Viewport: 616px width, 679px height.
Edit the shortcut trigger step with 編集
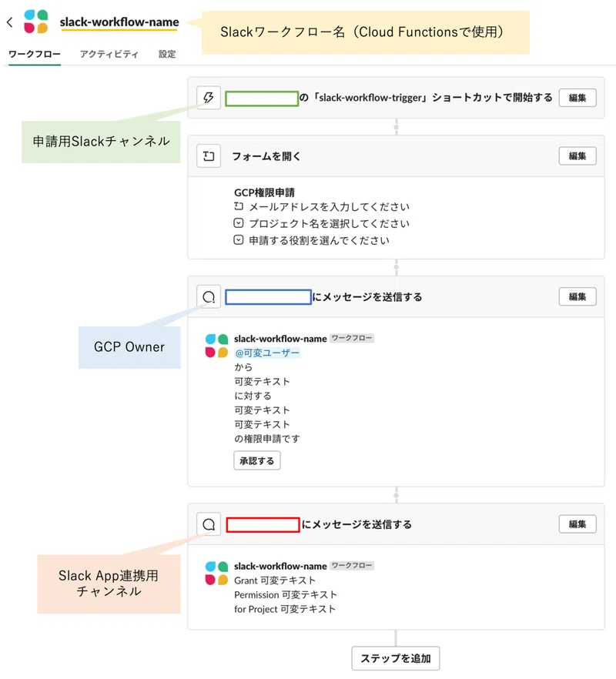(x=577, y=98)
